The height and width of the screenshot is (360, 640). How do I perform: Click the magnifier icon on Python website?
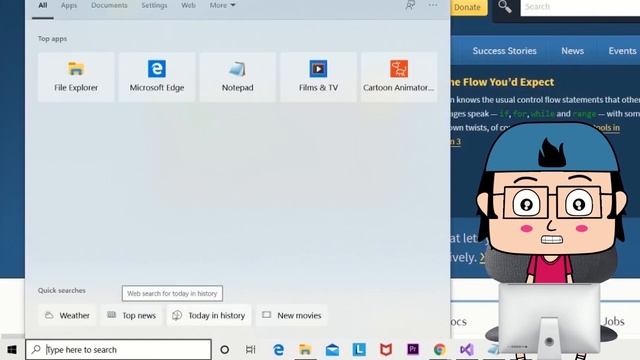coord(505,7)
